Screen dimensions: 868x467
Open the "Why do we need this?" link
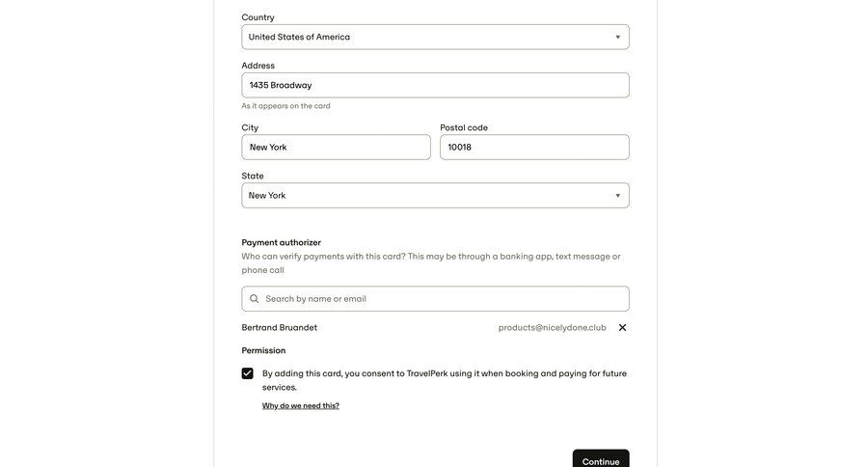(301, 406)
